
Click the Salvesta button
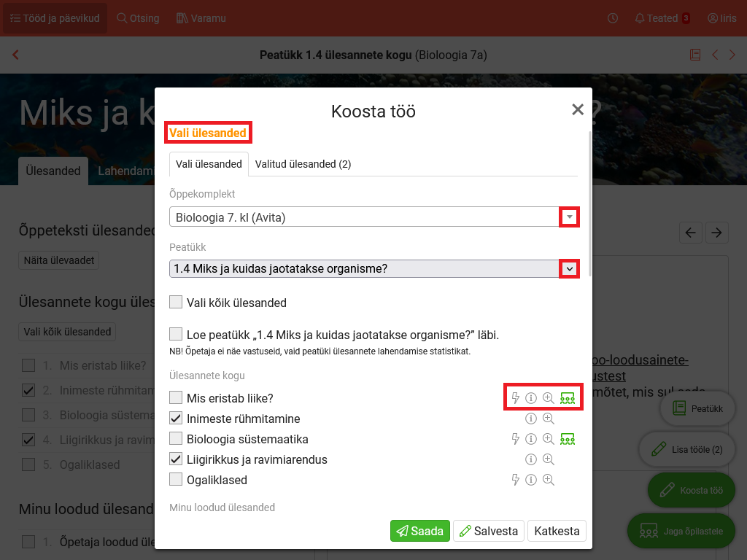tap(489, 531)
